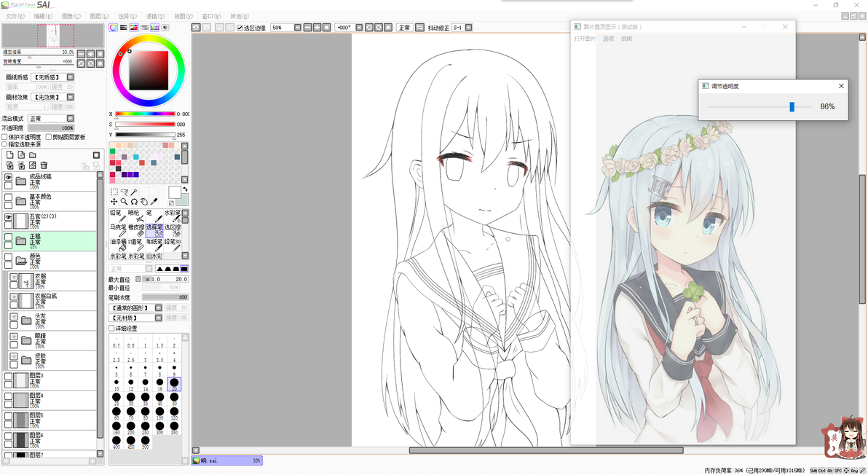
Task: Open the 画纸质感 paper texture dropdown
Action: pos(71,77)
